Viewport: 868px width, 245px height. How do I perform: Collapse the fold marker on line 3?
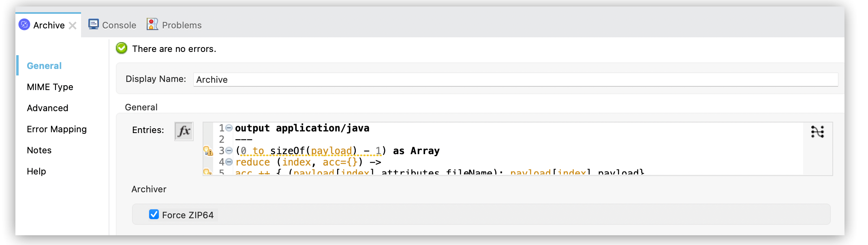click(x=229, y=150)
